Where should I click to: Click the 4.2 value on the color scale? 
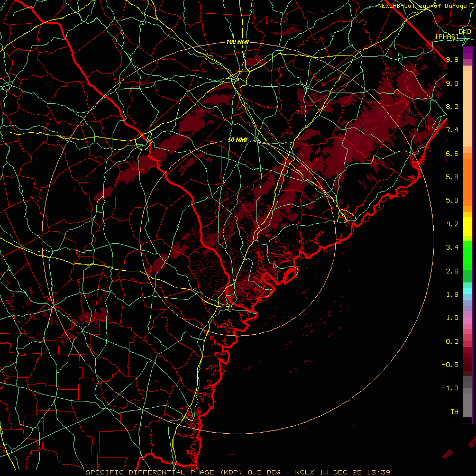coord(452,224)
